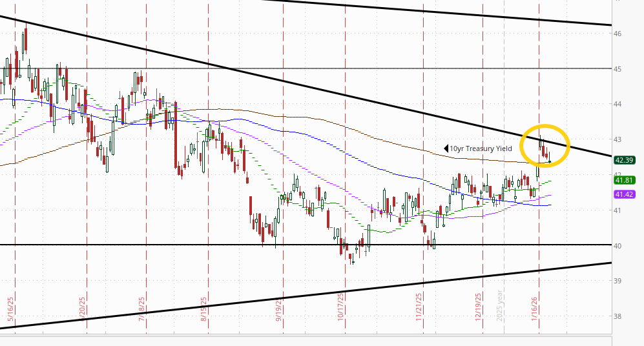Select the 11/21/25 date marker
Image resolution: width=644 pixels, height=346 pixels.
pyautogui.click(x=419, y=307)
